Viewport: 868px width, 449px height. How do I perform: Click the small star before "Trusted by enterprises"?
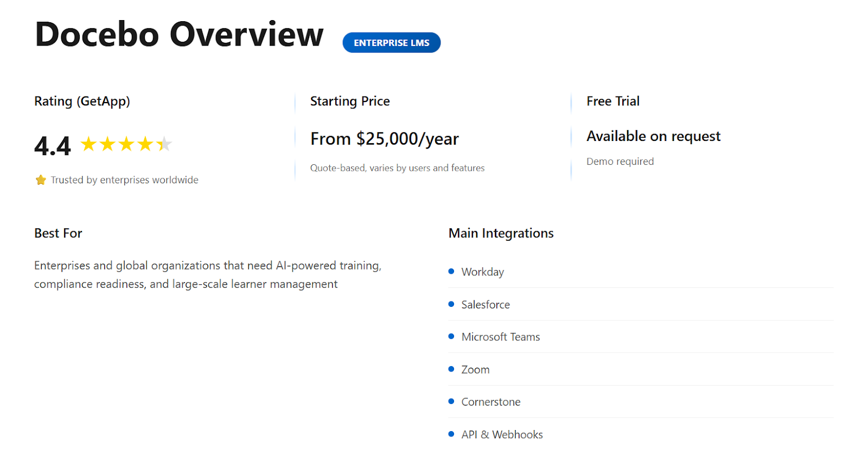(x=41, y=180)
